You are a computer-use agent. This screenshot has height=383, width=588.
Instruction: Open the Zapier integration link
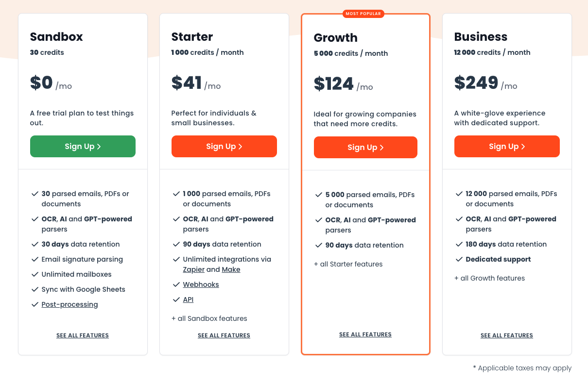[193, 269]
